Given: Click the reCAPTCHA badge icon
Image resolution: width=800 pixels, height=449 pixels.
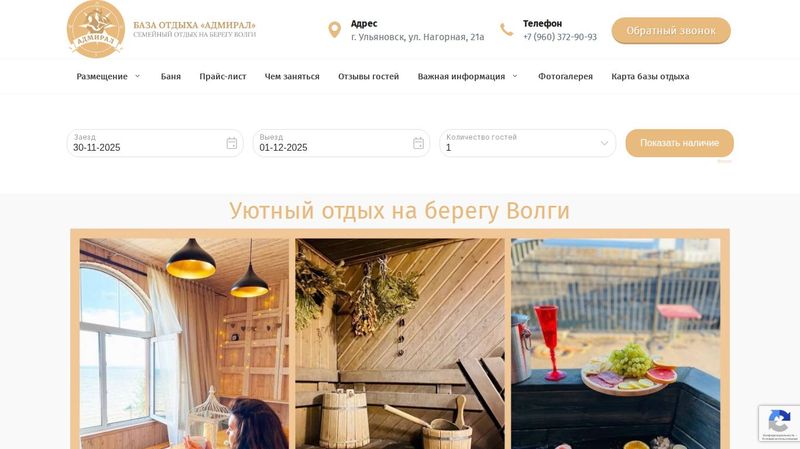Looking at the screenshot, I should click(779, 423).
